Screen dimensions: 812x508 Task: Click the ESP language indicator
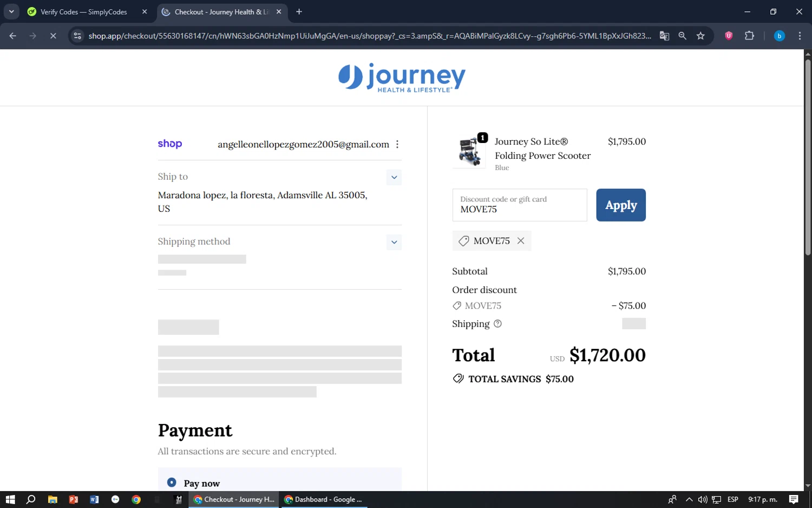tap(733, 499)
